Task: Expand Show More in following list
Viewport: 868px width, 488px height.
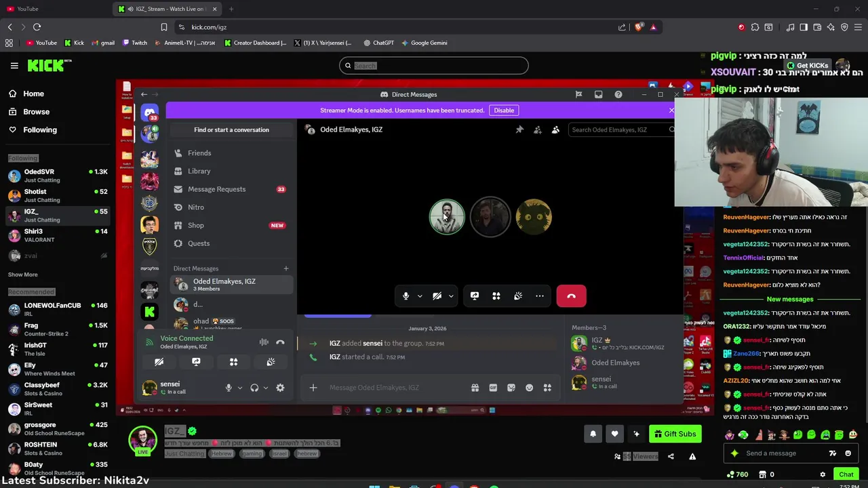Action: tap(23, 274)
